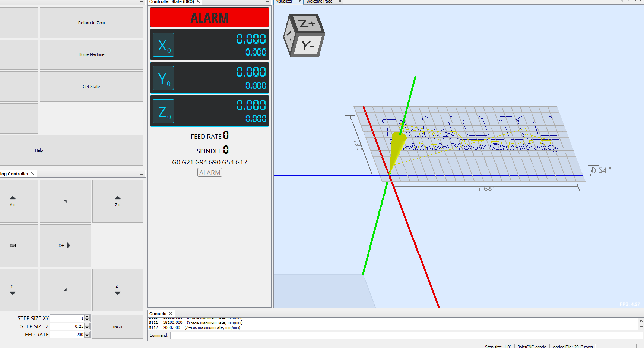Image resolution: width=644 pixels, height=348 pixels.
Task: Minimize the Controller State panel
Action: pyautogui.click(x=267, y=2)
